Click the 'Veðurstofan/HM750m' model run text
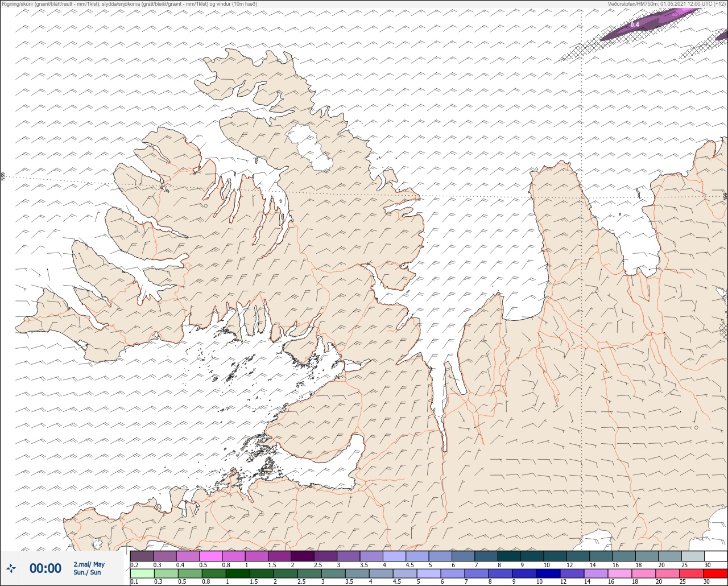Viewport: 728px width, 586px height. [667, 3]
